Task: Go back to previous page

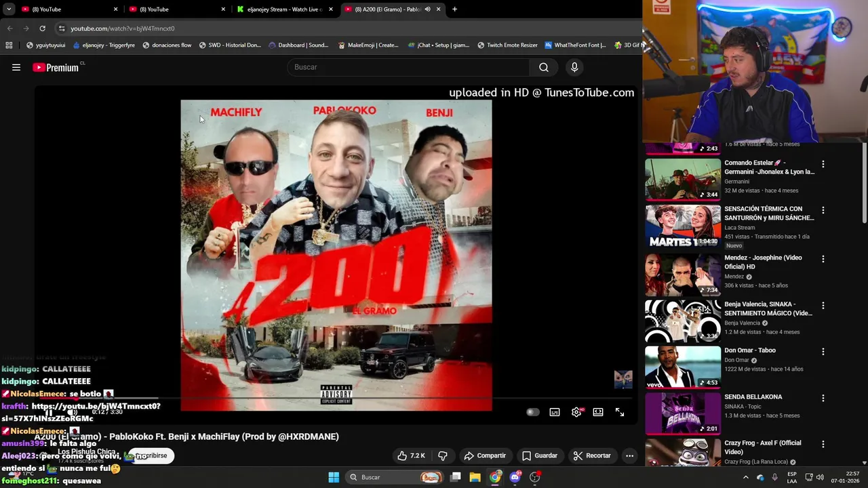Action: pyautogui.click(x=9, y=28)
